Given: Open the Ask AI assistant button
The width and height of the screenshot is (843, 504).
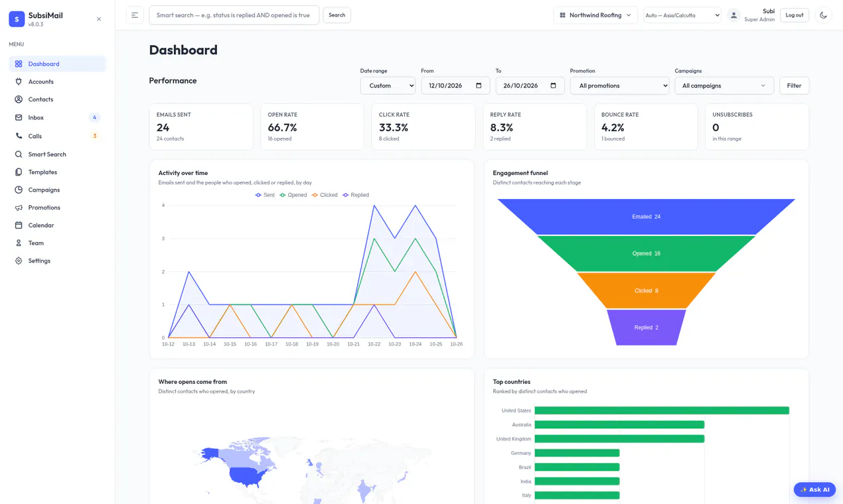Looking at the screenshot, I should pyautogui.click(x=814, y=489).
